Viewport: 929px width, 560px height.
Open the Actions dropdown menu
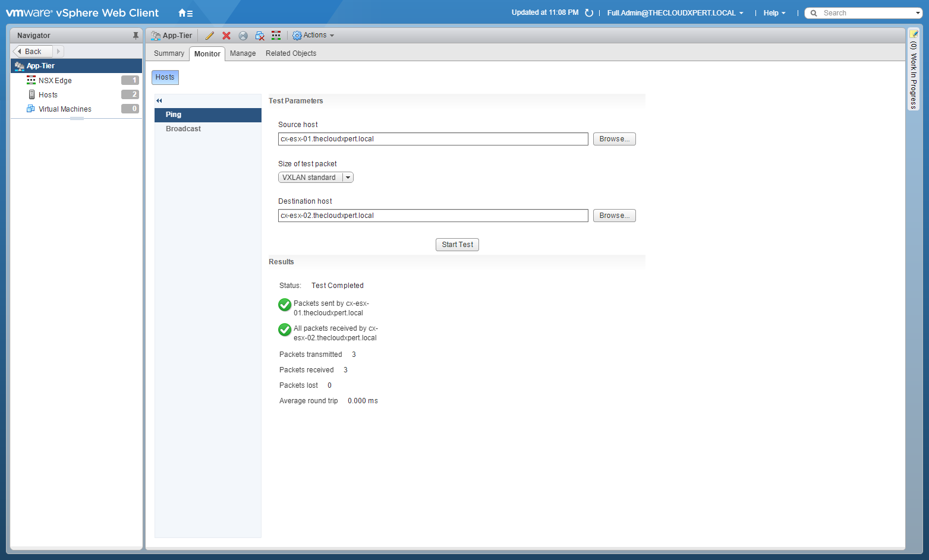pos(313,36)
